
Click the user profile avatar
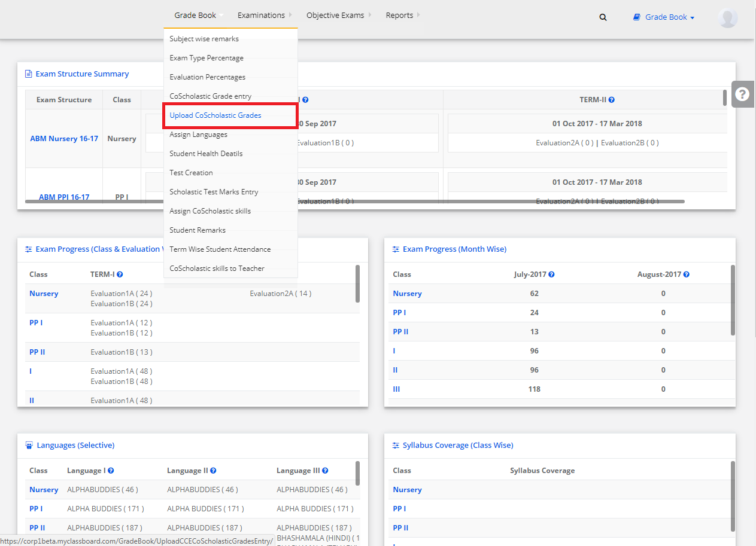727,18
